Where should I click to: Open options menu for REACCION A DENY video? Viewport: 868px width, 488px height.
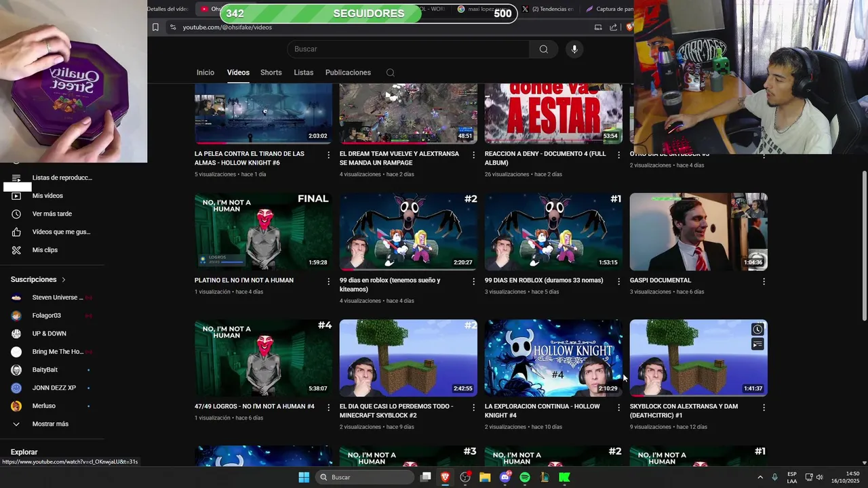pyautogui.click(x=618, y=155)
